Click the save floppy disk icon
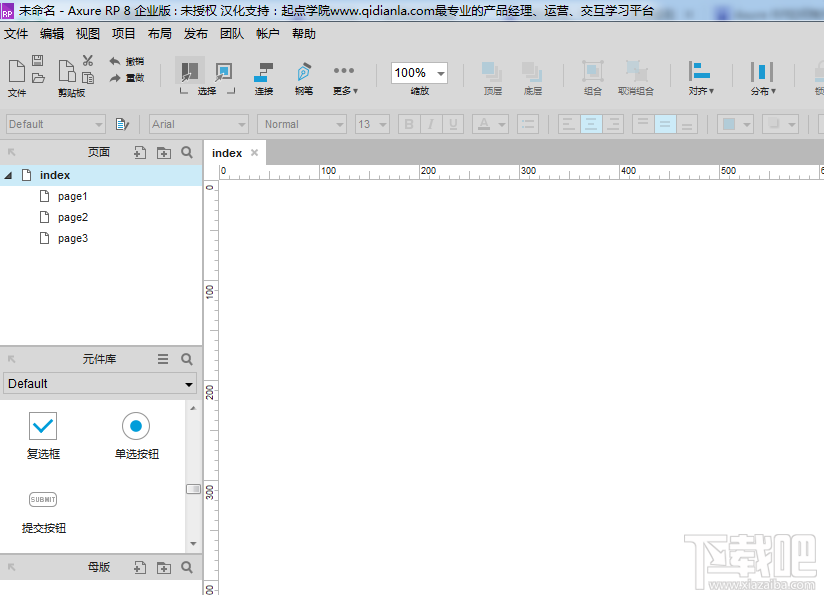Screen dimensions: 824x595 [x=37, y=60]
